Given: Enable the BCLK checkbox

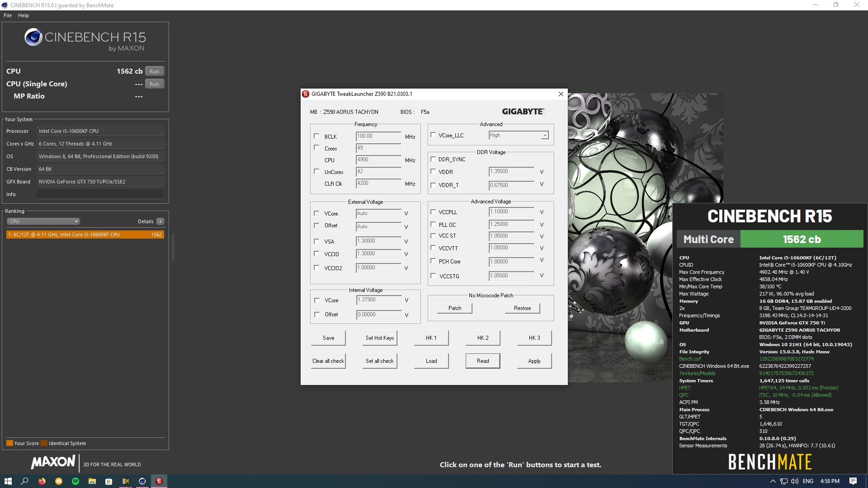Looking at the screenshot, I should point(316,136).
